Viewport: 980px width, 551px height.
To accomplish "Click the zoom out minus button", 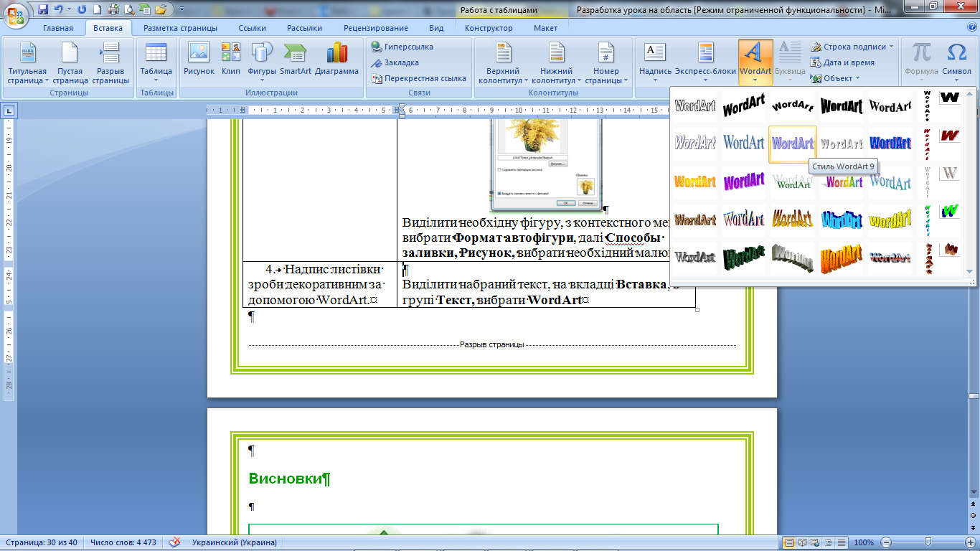I will pos(887,543).
